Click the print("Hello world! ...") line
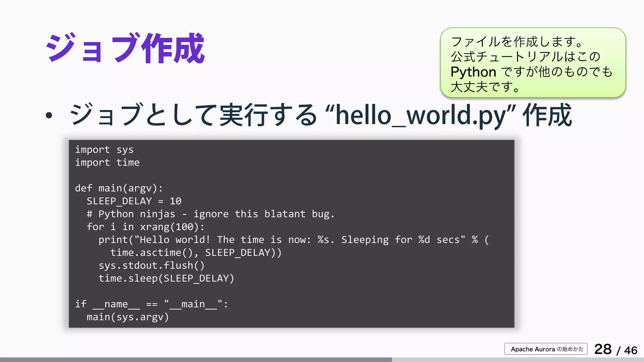Viewport: 644px width, 362px height. point(294,240)
